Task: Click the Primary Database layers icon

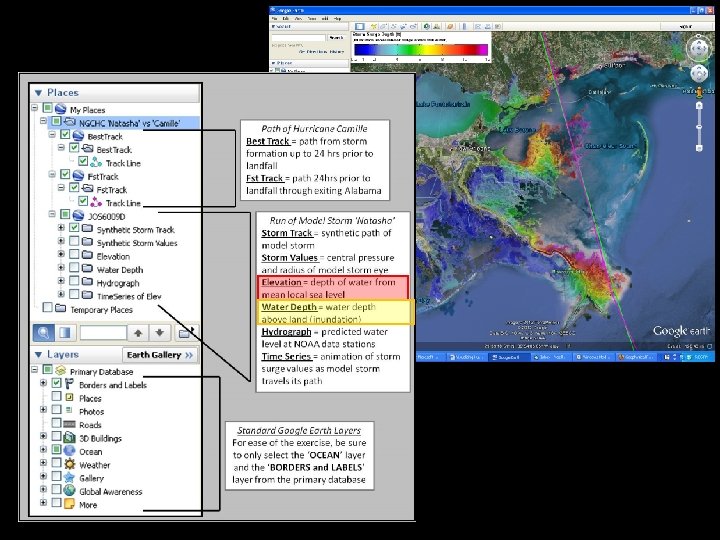Action: [60, 371]
